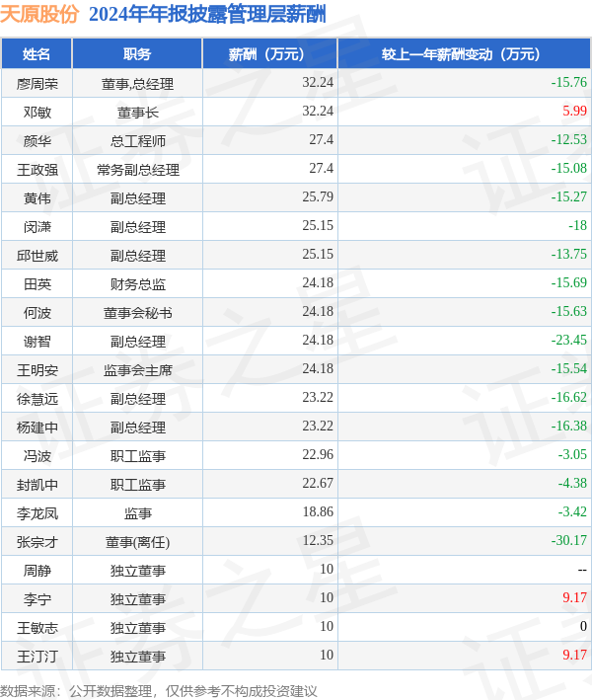Click the name 邱世威

[37, 256]
